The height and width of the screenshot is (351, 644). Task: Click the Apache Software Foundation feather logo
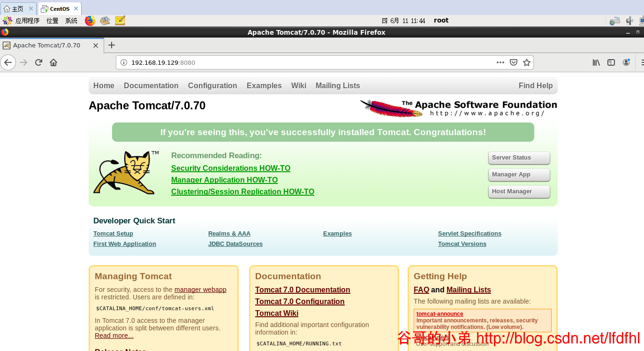click(459, 108)
